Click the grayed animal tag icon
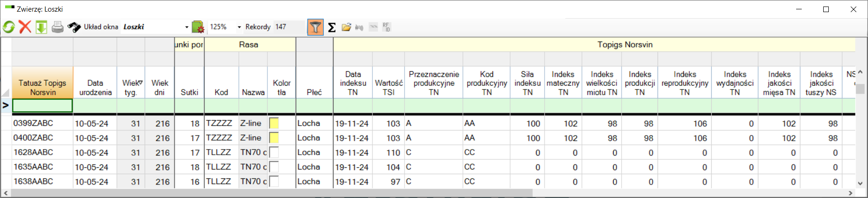Viewport: 868px width, 198px height. tap(359, 27)
